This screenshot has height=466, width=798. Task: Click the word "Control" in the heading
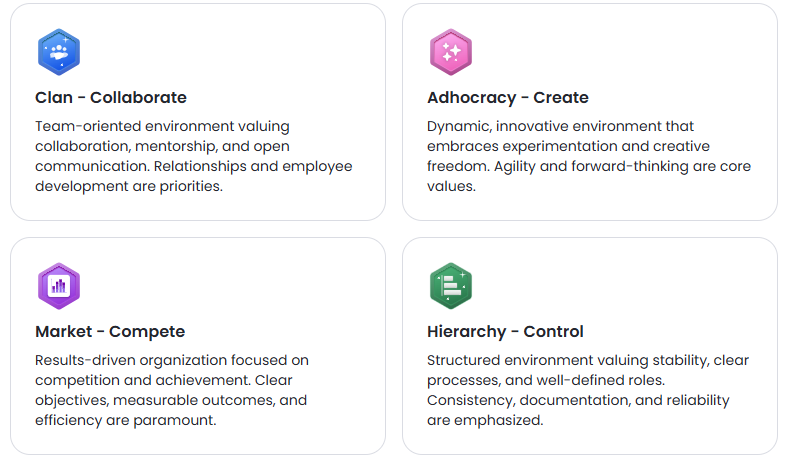click(556, 332)
